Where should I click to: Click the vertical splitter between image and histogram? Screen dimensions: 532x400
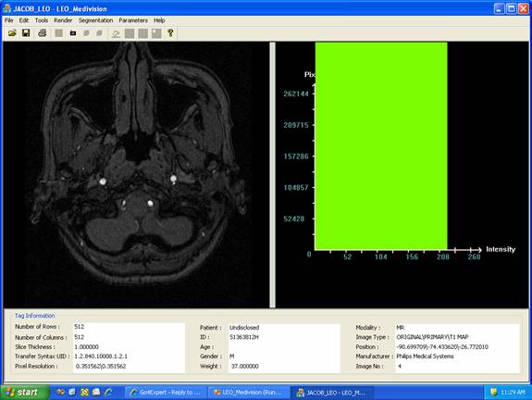(272, 175)
